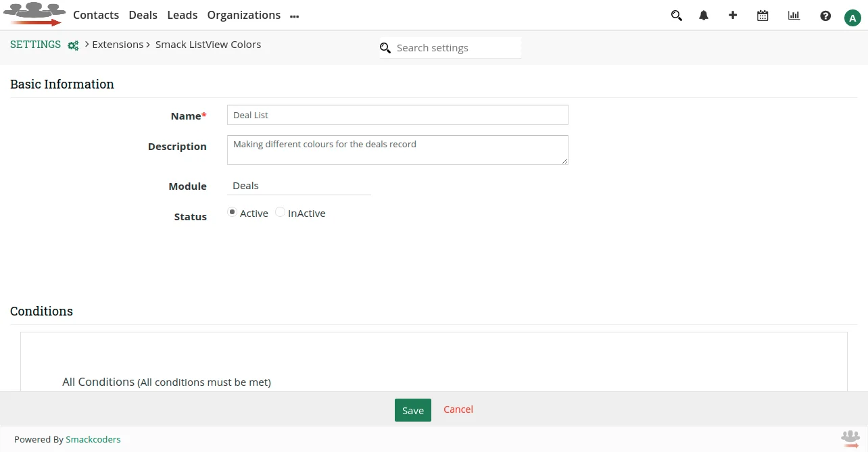Open the notifications bell

(x=703, y=15)
